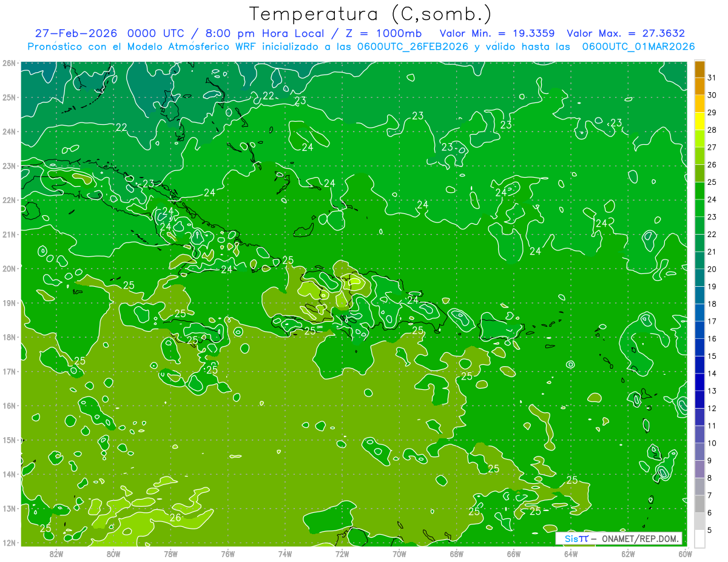Click the longitude label '70W'
The height and width of the screenshot is (562, 728).
click(x=399, y=554)
